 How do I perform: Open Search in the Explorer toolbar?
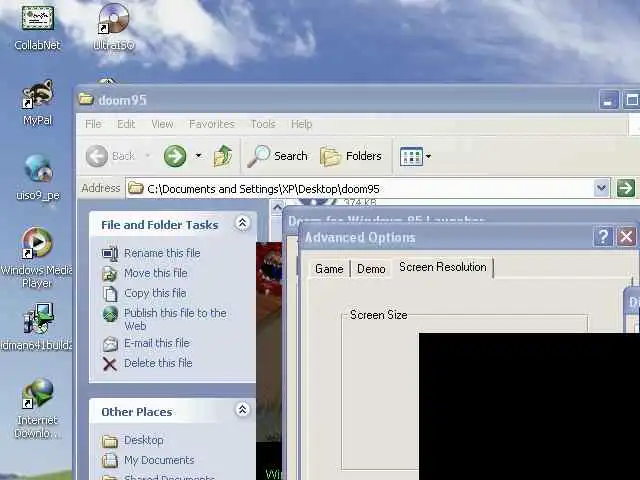278,156
